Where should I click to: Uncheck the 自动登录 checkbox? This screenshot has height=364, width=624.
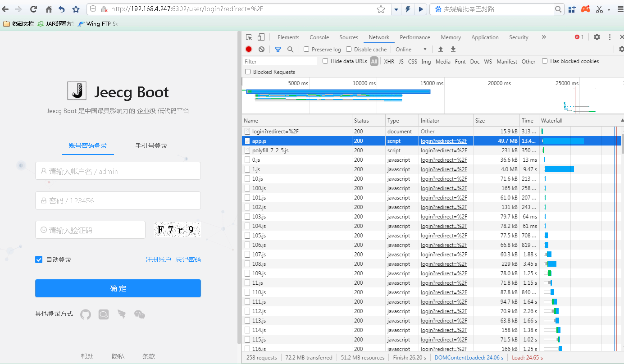coord(39,259)
